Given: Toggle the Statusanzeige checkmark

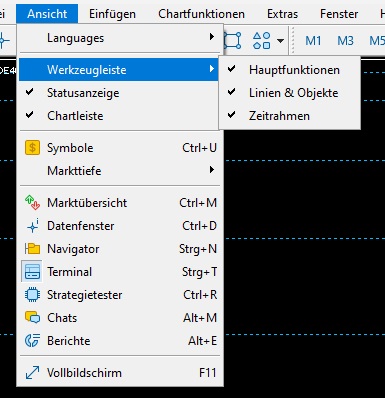Looking at the screenshot, I should [120, 93].
